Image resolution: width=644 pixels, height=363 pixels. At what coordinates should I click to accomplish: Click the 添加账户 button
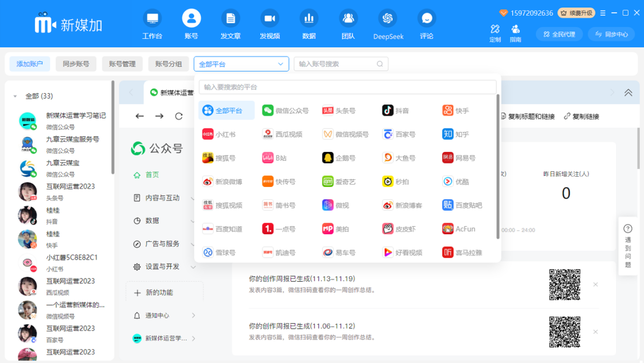(30, 63)
